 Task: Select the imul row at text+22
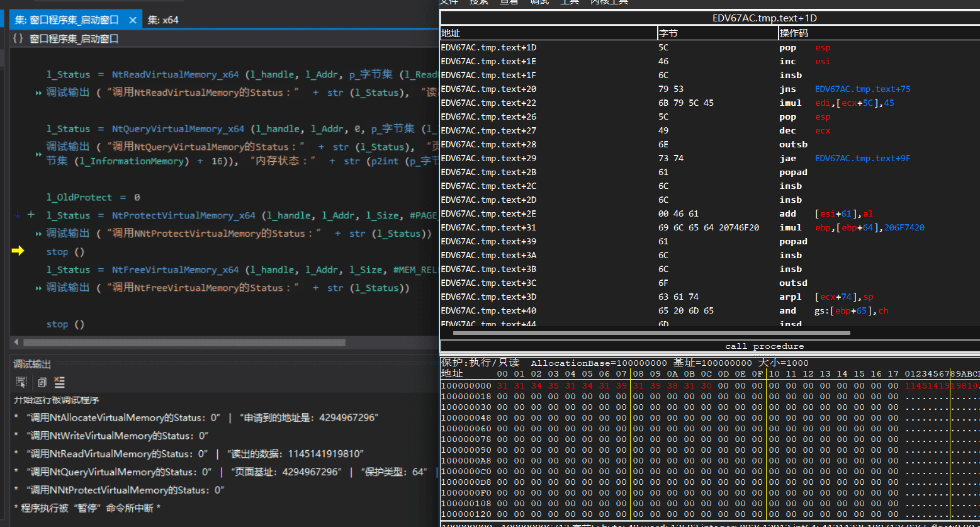click(x=710, y=103)
